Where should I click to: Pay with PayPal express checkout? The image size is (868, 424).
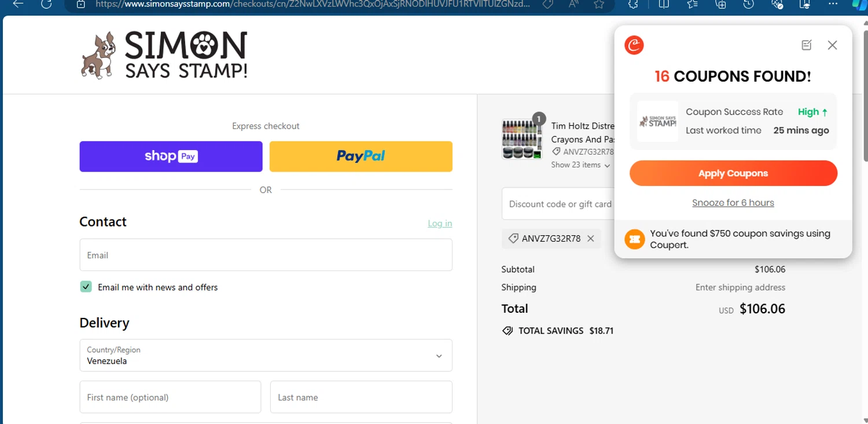click(x=361, y=156)
